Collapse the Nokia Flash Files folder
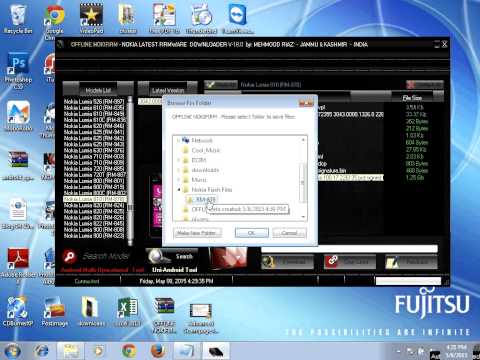The image size is (480, 360). [179, 189]
